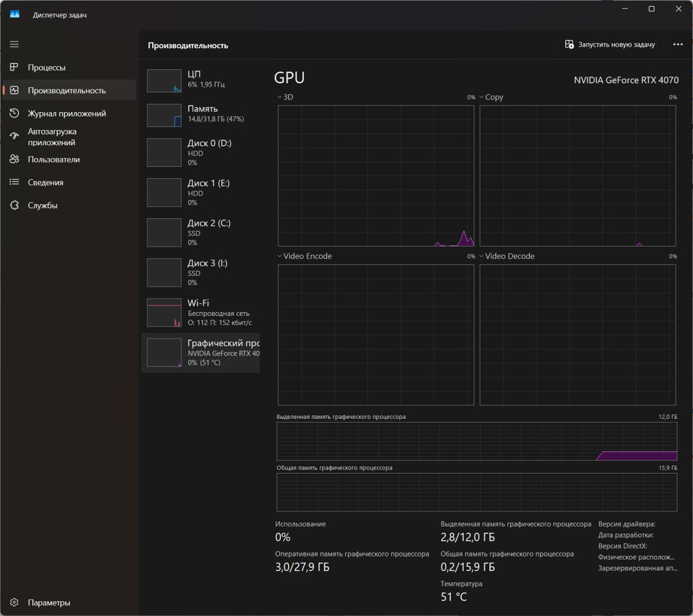Viewport: 693px width, 616px height.
Task: Click the Сведения details list icon
Action: coord(14,182)
